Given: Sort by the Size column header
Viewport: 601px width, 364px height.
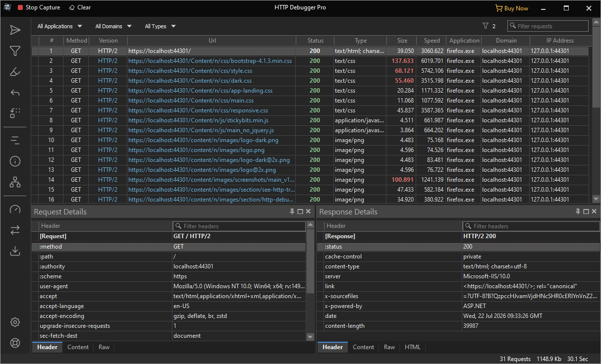Looking at the screenshot, I should point(402,41).
